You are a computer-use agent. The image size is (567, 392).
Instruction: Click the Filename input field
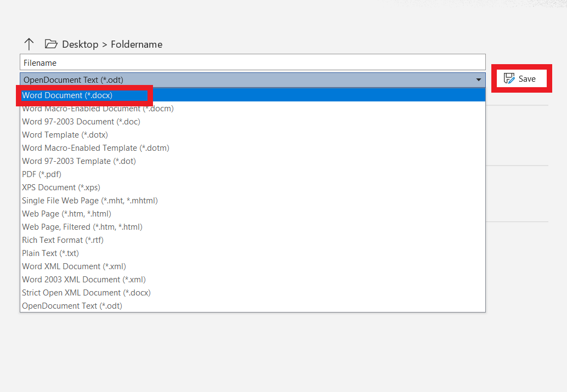click(252, 62)
